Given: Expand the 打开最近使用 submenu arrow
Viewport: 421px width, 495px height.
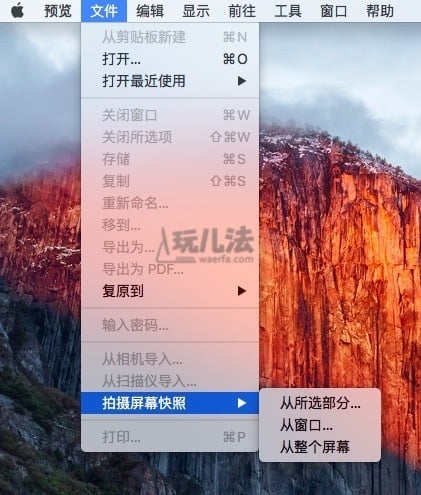Looking at the screenshot, I should click(x=242, y=81).
